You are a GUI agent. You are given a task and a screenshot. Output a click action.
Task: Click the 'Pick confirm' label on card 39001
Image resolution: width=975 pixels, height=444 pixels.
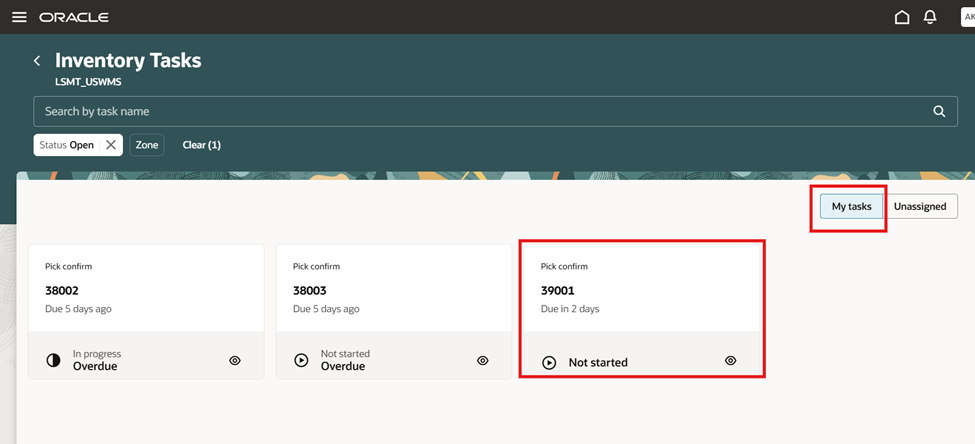564,266
